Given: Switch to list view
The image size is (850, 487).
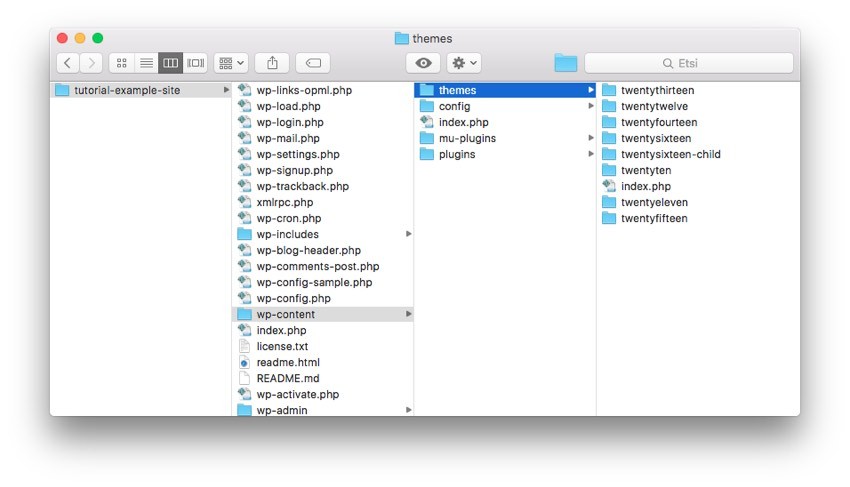Looking at the screenshot, I should (146, 63).
